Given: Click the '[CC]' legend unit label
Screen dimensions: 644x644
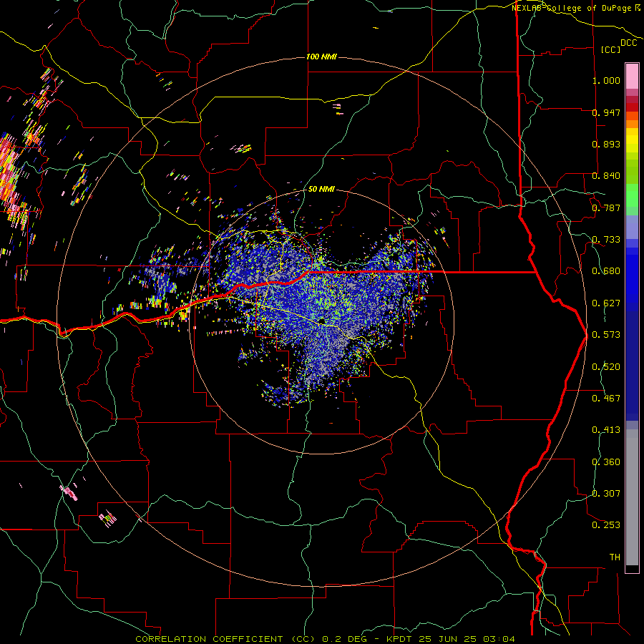Looking at the screenshot, I should (610, 49).
